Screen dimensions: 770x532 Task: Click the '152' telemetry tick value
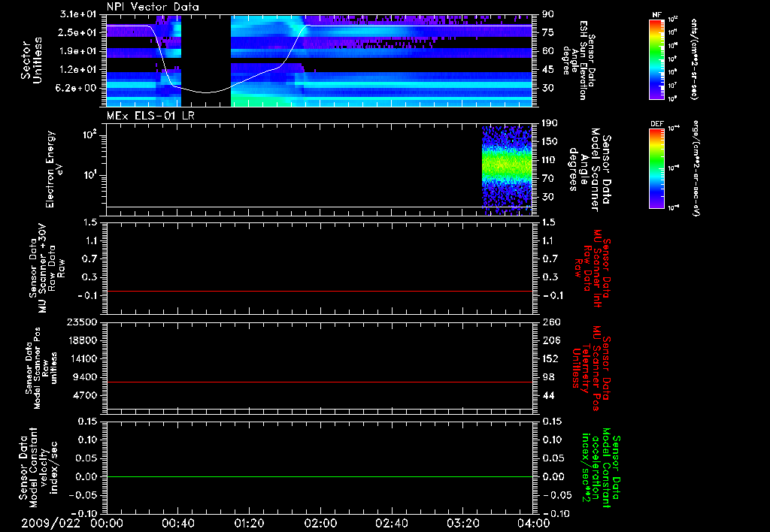click(550, 358)
